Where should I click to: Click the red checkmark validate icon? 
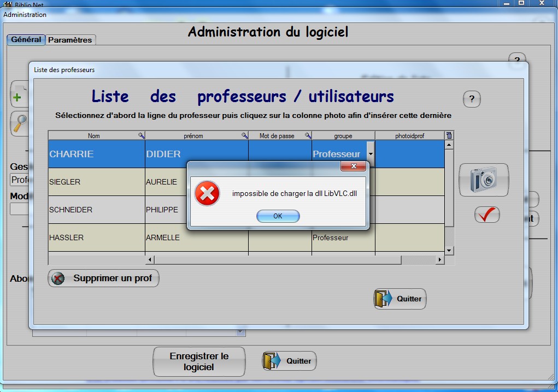486,215
